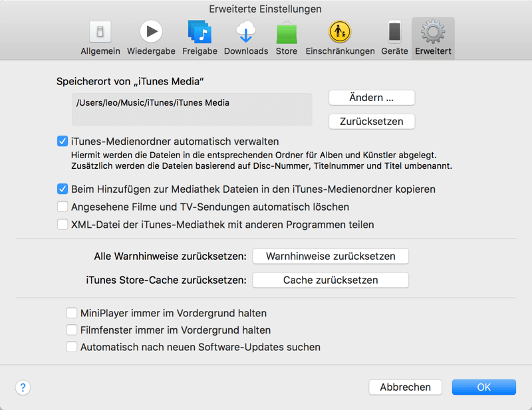Enable MiniPlayer immer im Vordergrund halten
The image size is (532, 410).
(x=72, y=313)
